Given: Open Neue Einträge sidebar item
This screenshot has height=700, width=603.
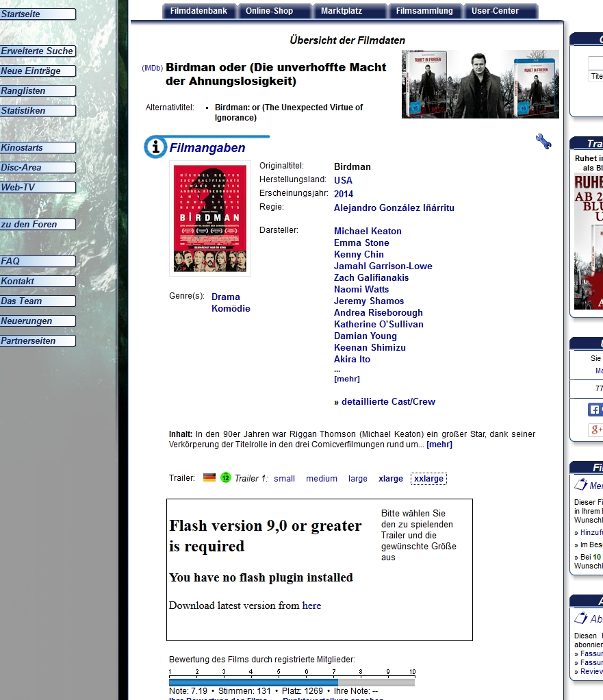Looking at the screenshot, I should [x=38, y=71].
